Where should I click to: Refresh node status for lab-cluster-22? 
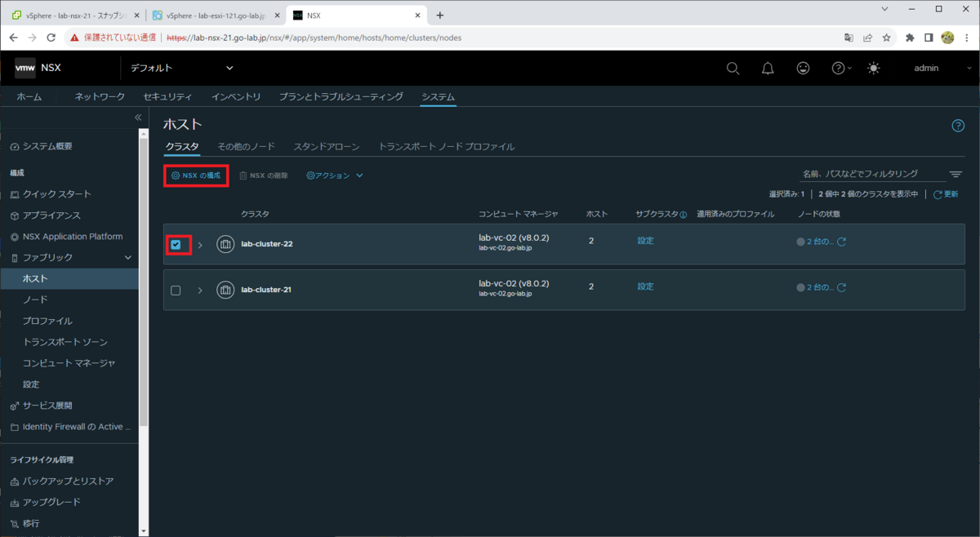coord(842,242)
